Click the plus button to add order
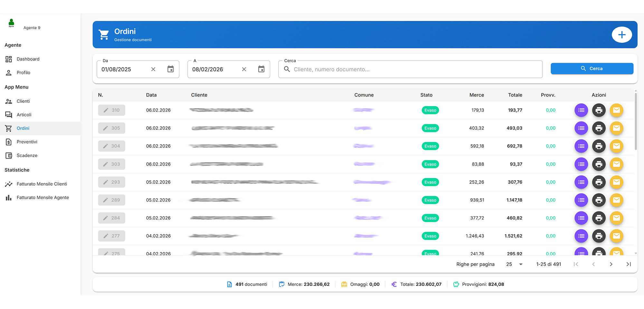 click(x=621, y=35)
